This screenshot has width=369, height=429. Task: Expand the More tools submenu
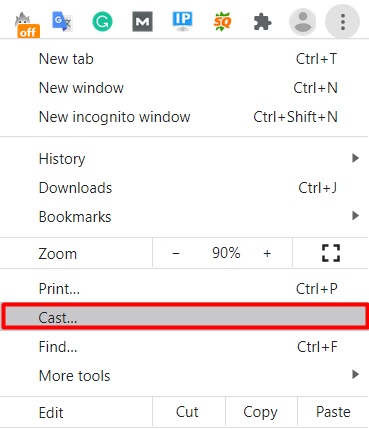pos(184,375)
